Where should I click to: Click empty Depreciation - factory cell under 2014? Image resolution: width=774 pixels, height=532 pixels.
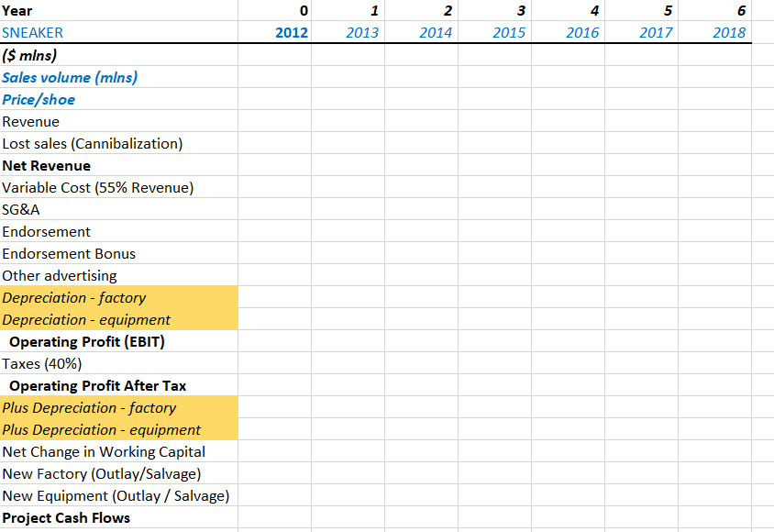point(422,297)
